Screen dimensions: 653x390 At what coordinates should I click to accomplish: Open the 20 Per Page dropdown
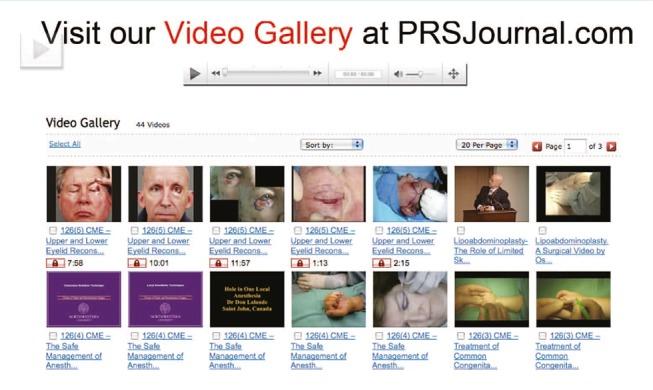[486, 145]
